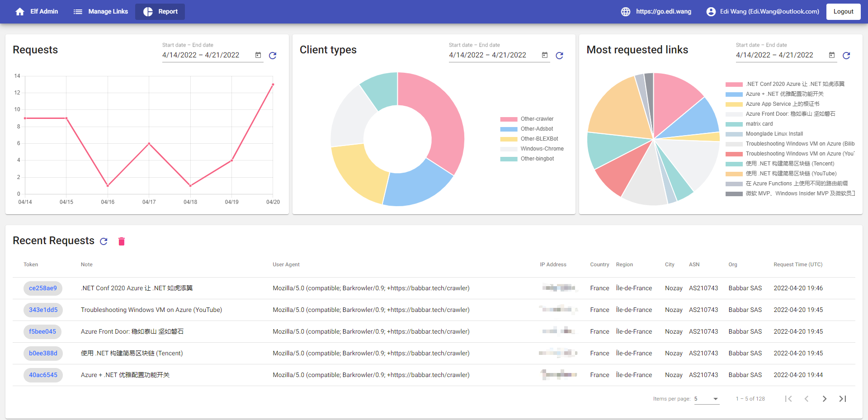Image resolution: width=868 pixels, height=420 pixels.
Task: Open token 343e1dd5
Action: coord(43,310)
